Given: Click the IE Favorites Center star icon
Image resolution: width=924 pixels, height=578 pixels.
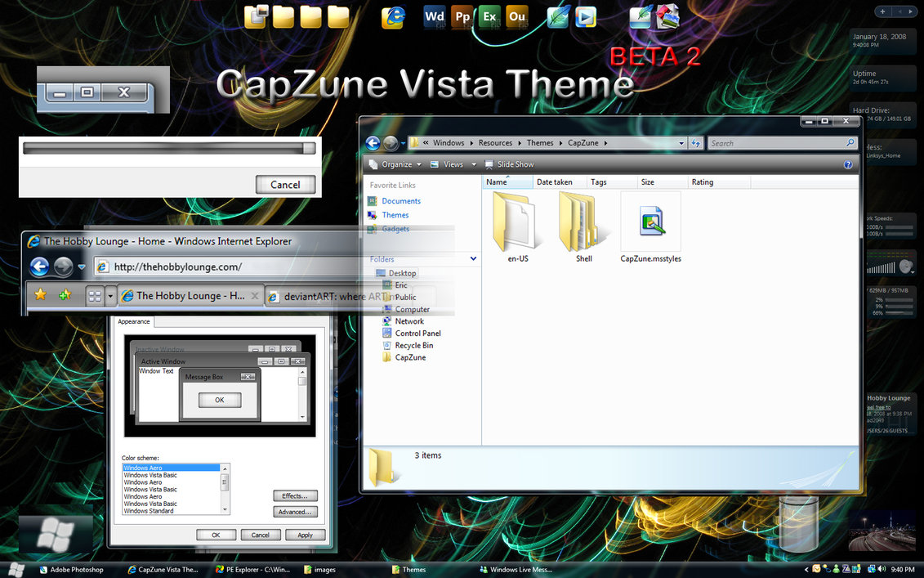Looking at the screenshot, I should click(x=40, y=295).
